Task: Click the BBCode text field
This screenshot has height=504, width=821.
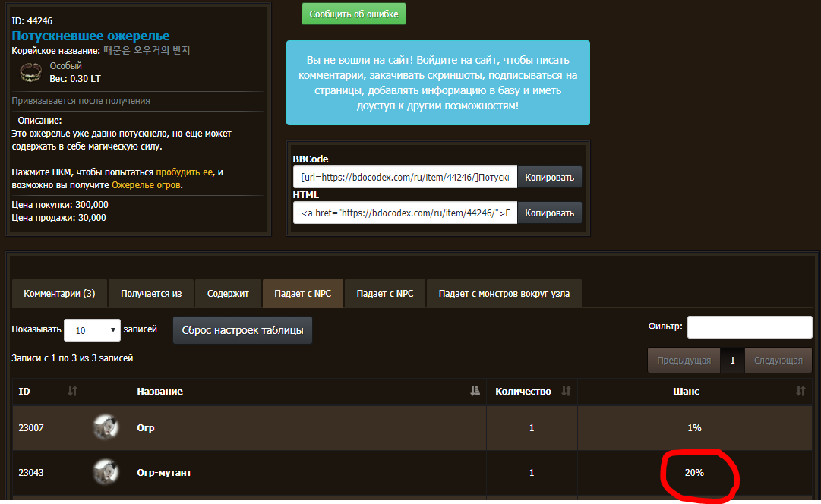Action: pos(406,178)
